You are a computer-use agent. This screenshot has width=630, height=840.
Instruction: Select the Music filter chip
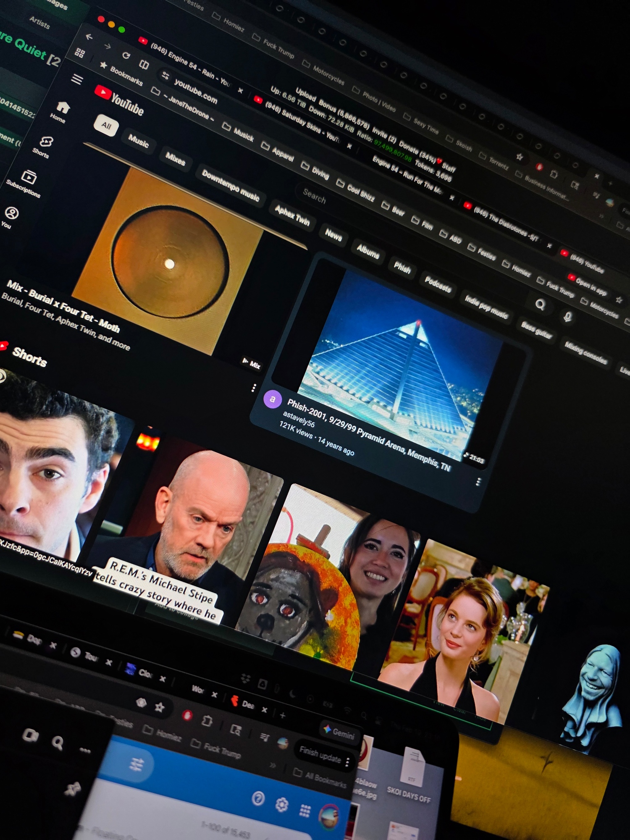pyautogui.click(x=138, y=141)
